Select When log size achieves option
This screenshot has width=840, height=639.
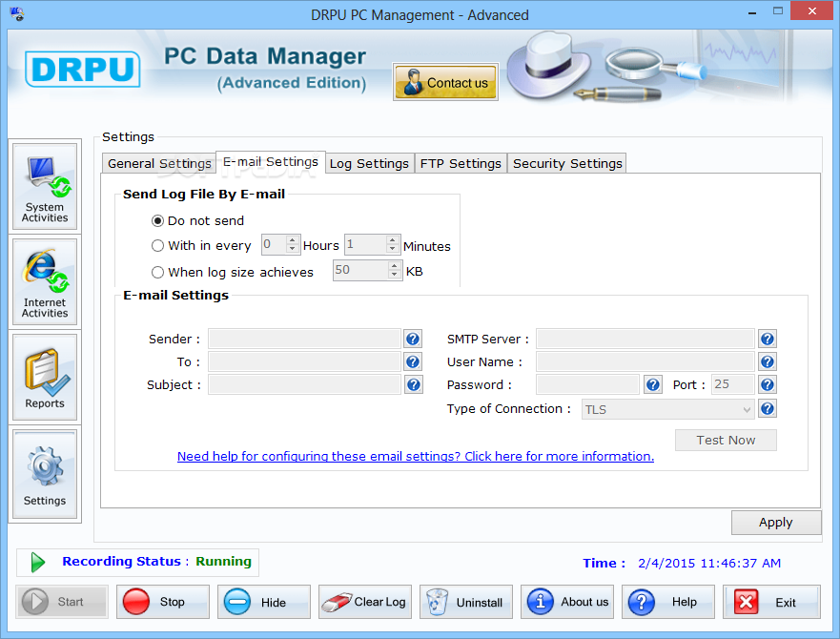point(233,273)
